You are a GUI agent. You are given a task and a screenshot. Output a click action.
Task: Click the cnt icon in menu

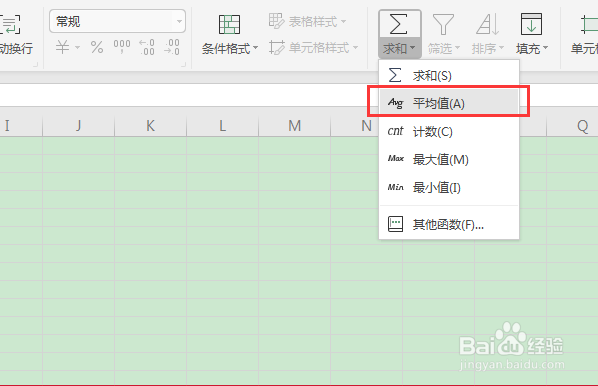pyautogui.click(x=395, y=131)
